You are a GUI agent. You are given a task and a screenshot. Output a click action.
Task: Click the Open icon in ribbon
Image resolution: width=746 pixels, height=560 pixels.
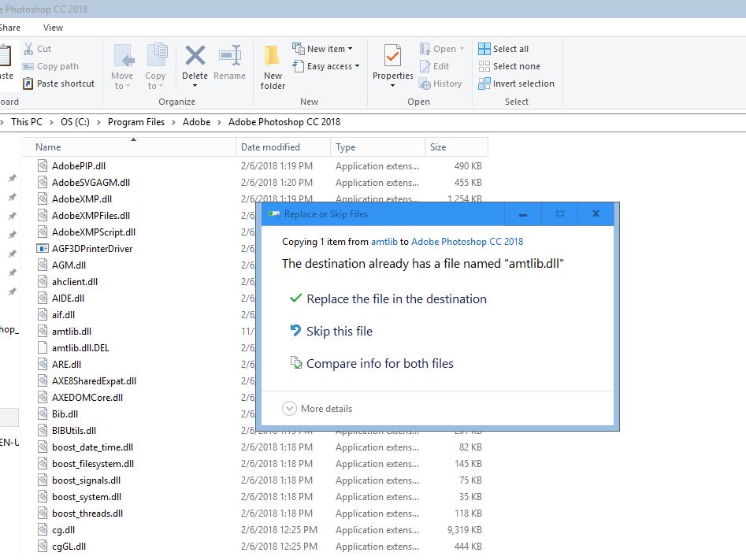coord(425,49)
